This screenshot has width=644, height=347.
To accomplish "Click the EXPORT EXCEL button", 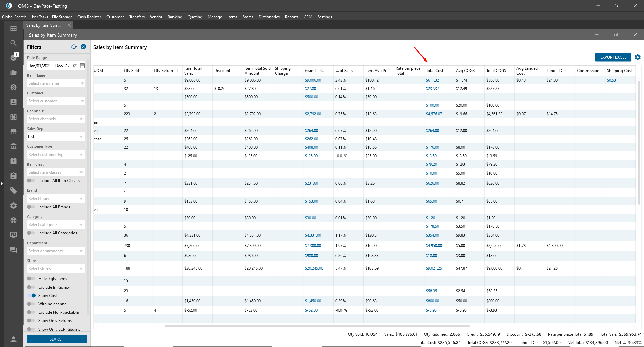I will 613,57.
